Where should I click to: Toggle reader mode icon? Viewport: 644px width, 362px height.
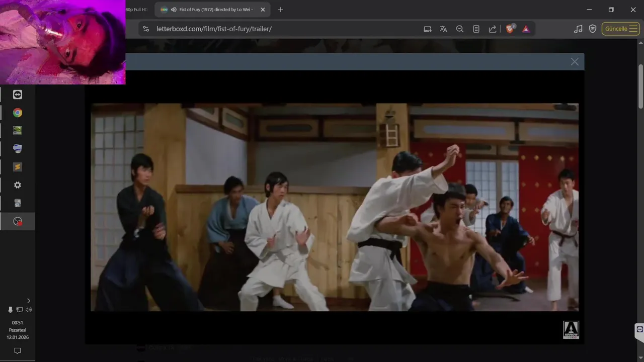point(476,29)
